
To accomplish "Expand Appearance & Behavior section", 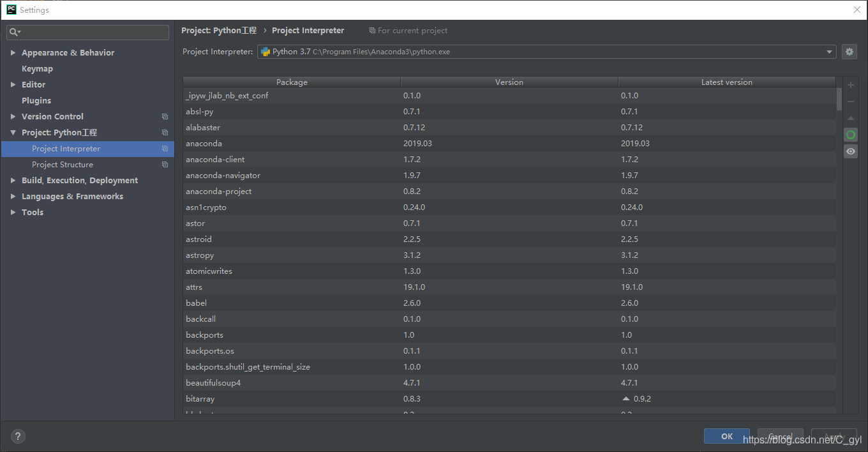I will pos(13,53).
